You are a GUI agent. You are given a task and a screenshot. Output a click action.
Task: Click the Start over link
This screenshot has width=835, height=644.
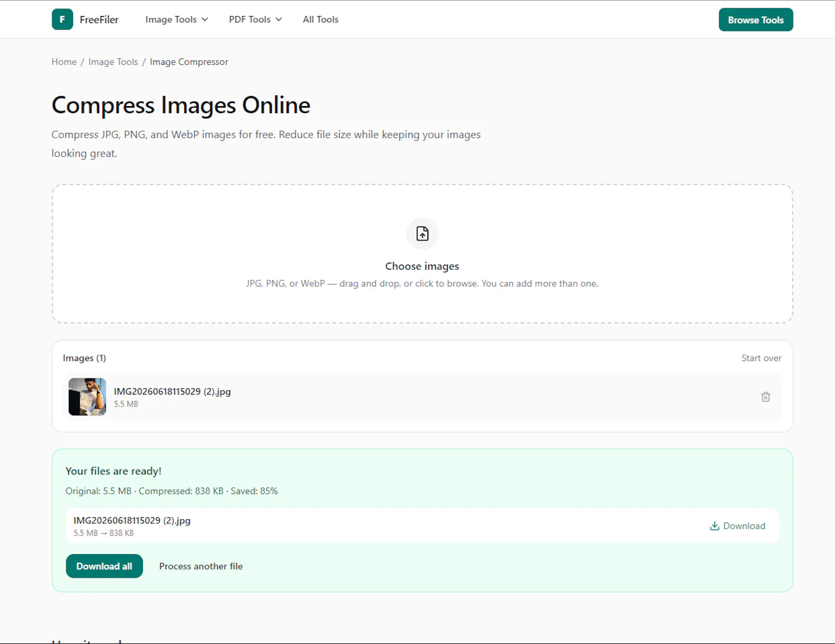point(761,358)
